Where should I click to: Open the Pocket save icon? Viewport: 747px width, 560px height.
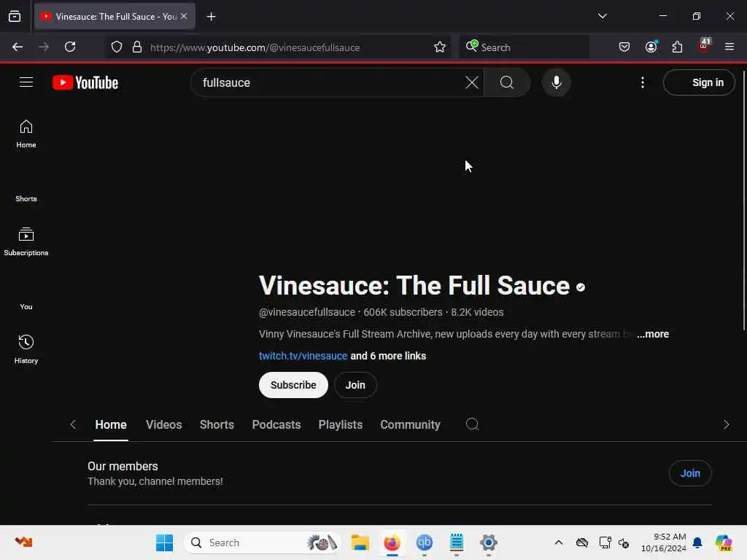click(624, 47)
